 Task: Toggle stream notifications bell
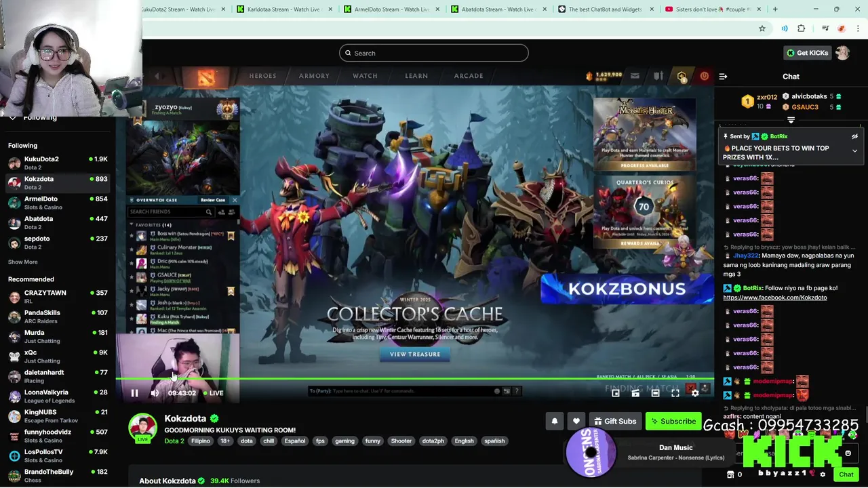pos(555,422)
